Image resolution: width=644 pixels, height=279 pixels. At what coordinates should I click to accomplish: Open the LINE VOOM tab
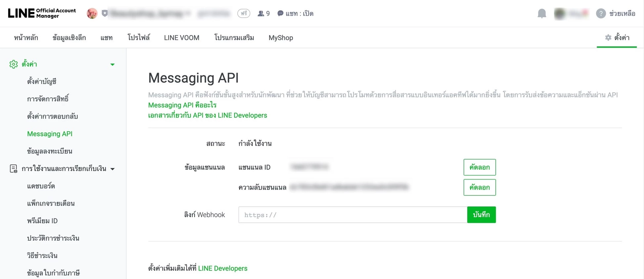click(x=182, y=37)
